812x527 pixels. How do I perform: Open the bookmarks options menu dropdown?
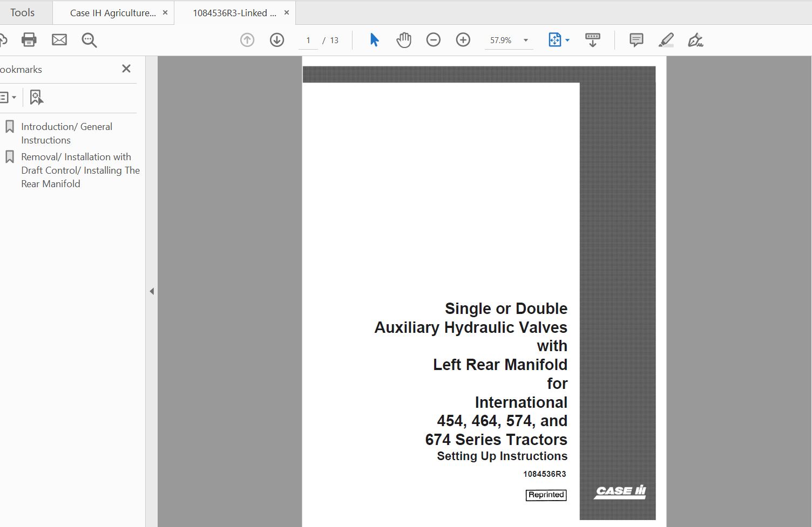(8, 98)
